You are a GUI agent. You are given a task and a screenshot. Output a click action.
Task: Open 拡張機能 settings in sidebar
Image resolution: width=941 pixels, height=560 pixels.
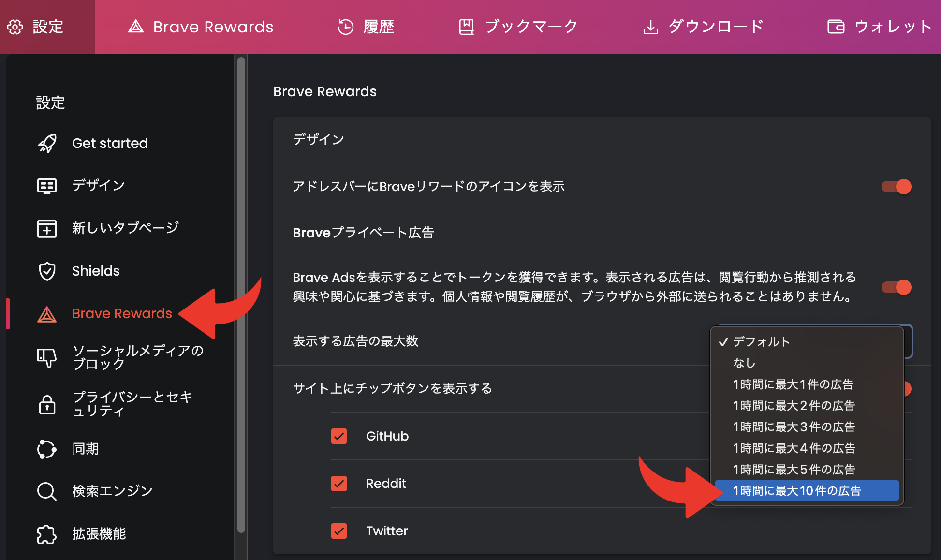pos(99,534)
